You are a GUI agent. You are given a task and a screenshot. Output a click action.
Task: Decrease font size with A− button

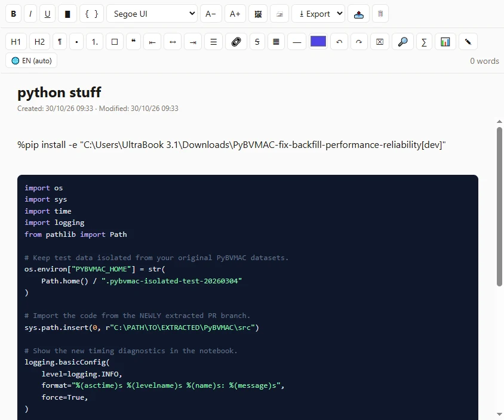(211, 14)
